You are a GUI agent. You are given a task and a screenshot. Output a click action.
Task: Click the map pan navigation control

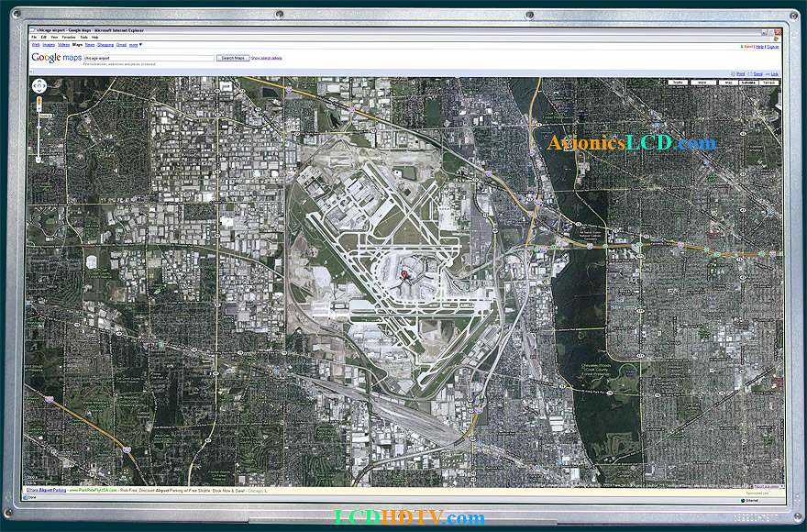[x=39, y=87]
